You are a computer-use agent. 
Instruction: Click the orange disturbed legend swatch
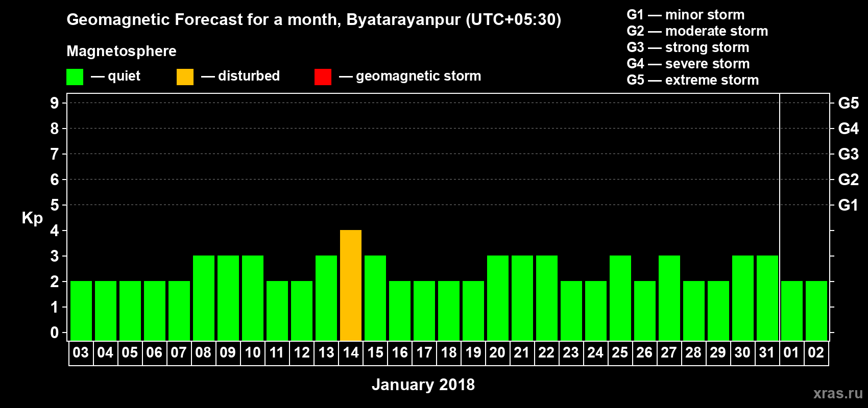[185, 77]
